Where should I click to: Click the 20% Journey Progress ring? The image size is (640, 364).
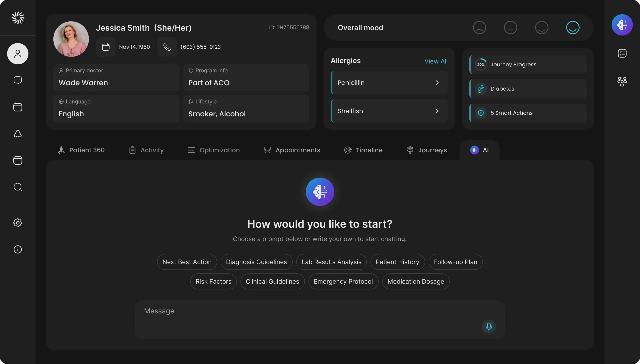[481, 65]
